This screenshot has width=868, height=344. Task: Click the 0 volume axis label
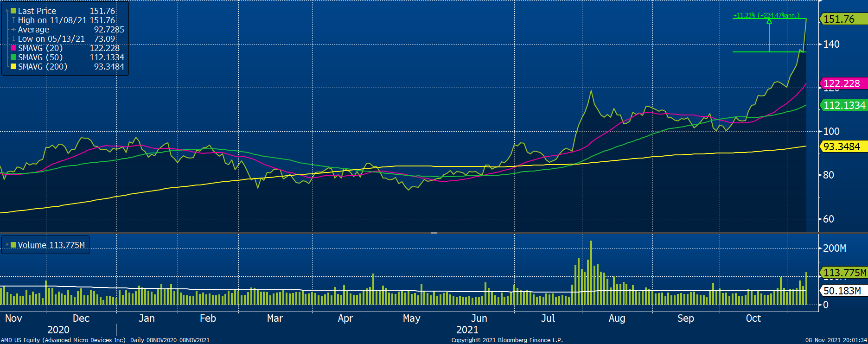click(x=826, y=305)
